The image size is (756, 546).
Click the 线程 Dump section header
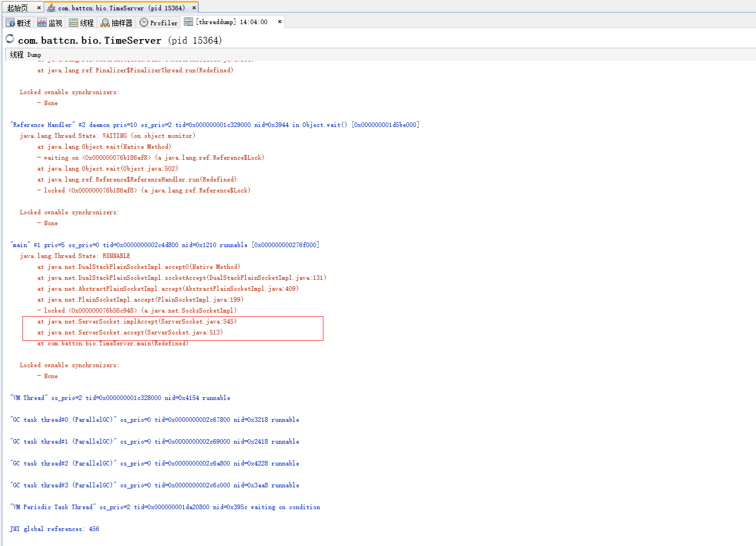tap(26, 55)
